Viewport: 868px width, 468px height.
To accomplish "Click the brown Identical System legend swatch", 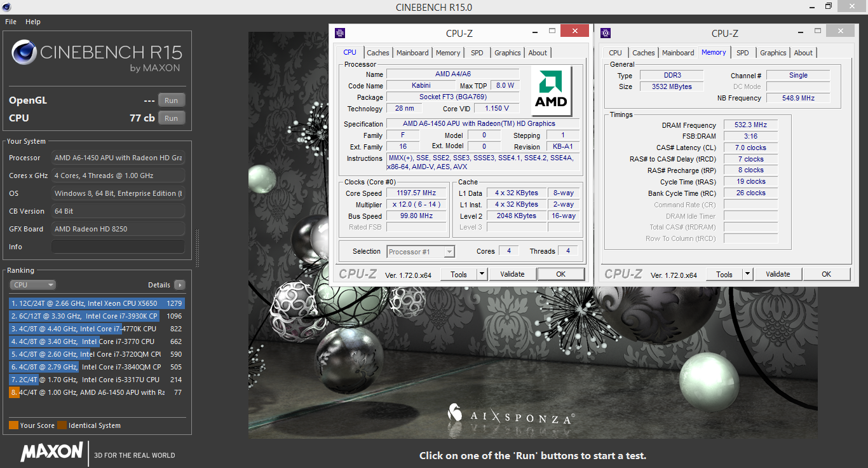I will pos(62,425).
